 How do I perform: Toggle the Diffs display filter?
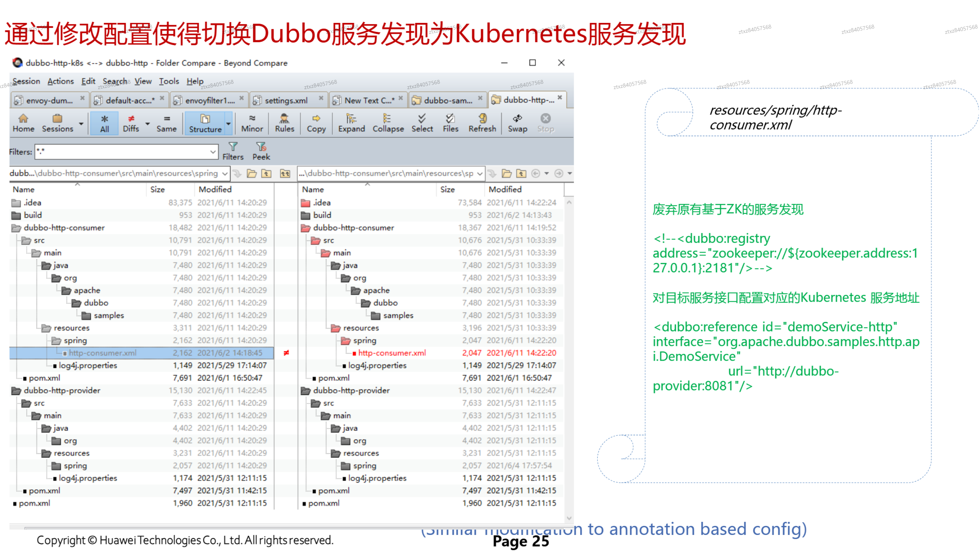[131, 123]
